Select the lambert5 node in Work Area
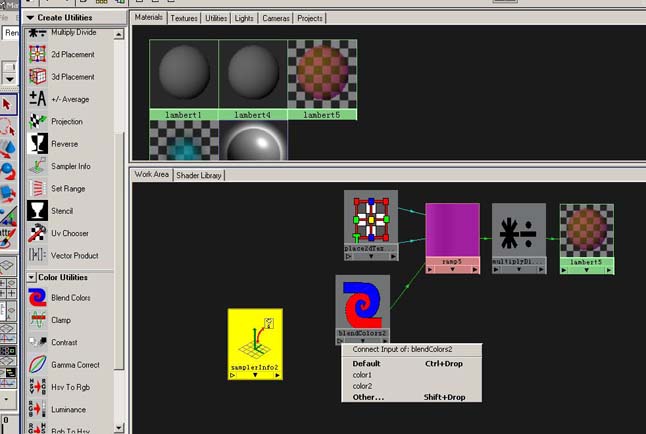 [x=587, y=239]
